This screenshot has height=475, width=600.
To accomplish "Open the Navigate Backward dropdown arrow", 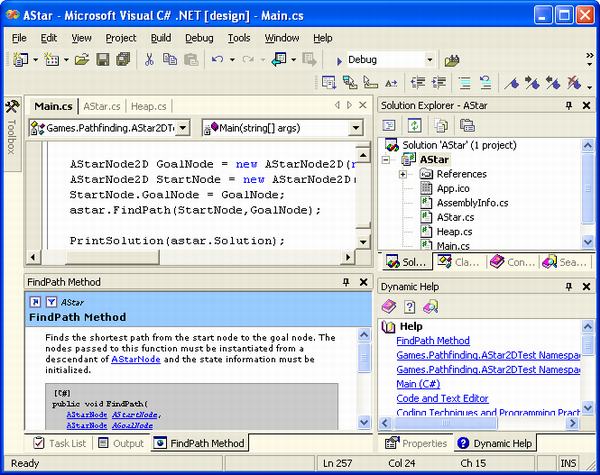I will point(293,60).
